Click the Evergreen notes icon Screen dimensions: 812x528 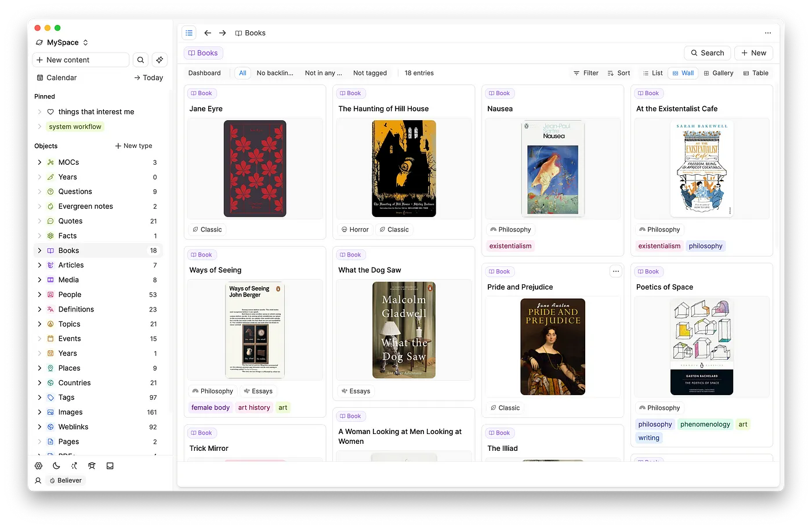[50, 207]
